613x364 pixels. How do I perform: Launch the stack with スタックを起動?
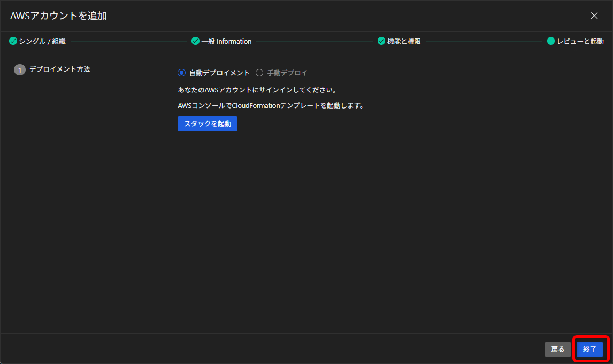pyautogui.click(x=207, y=123)
